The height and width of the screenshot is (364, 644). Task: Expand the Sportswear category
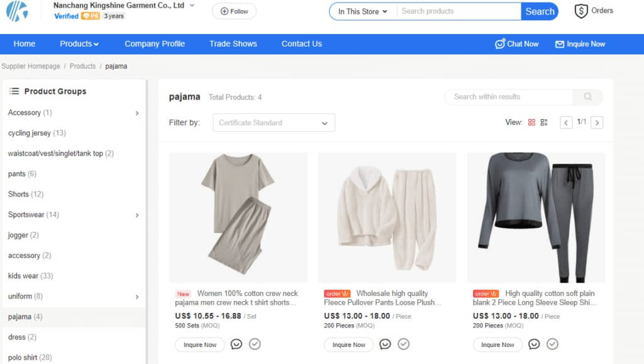137,215
